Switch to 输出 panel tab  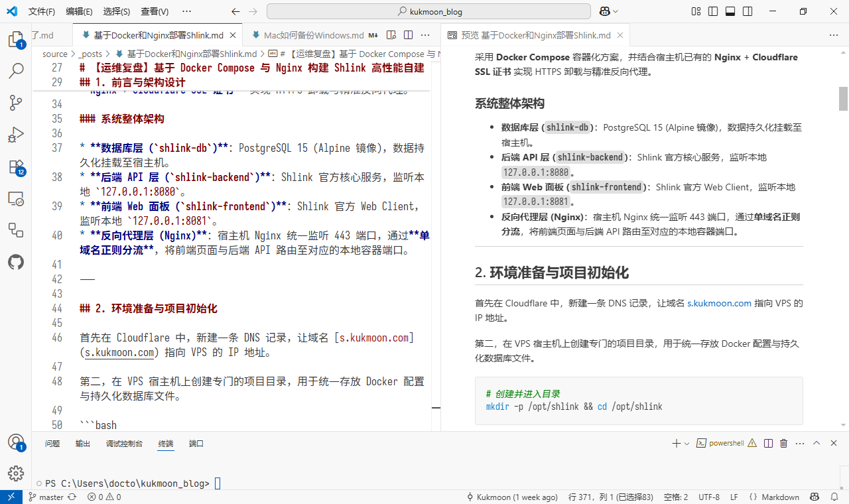pos(83,443)
